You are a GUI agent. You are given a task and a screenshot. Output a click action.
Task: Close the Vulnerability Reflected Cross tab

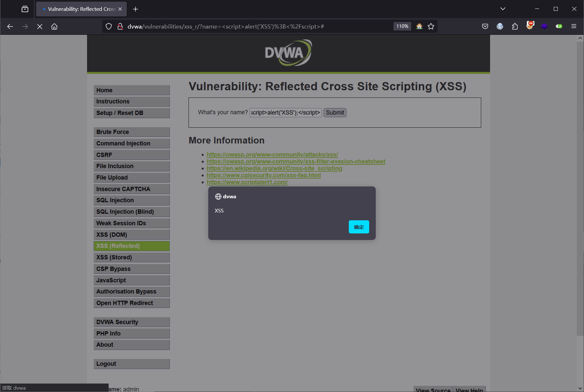pyautogui.click(x=120, y=9)
